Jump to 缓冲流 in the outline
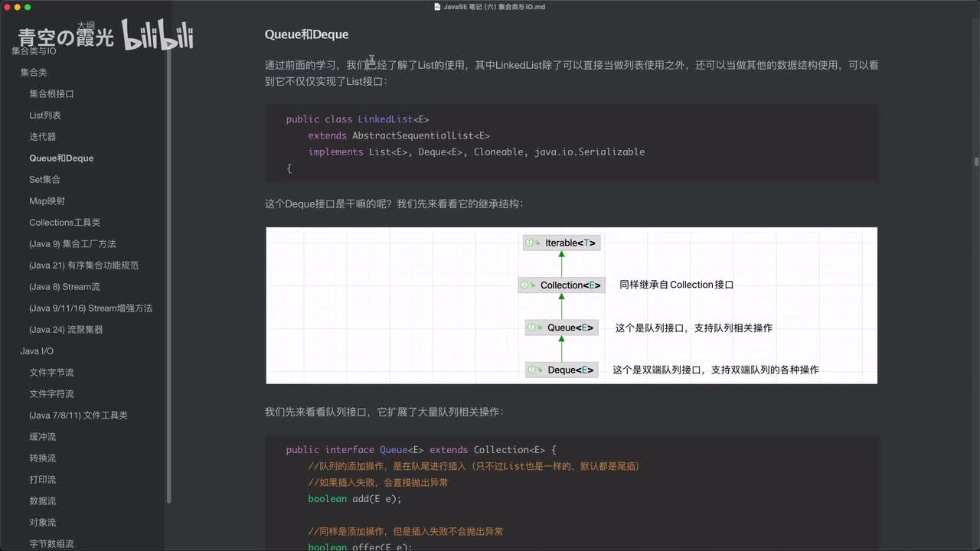The image size is (980, 551). tap(43, 436)
